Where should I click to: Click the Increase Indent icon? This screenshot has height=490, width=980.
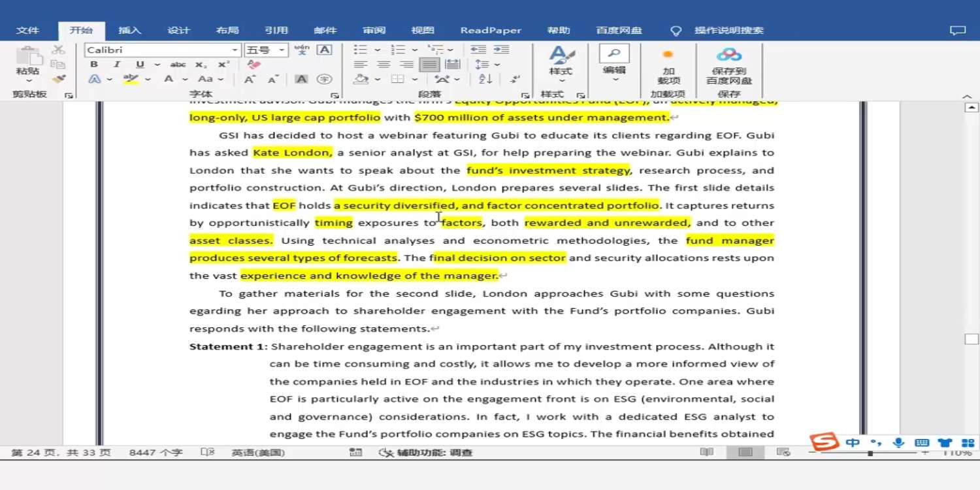501,50
